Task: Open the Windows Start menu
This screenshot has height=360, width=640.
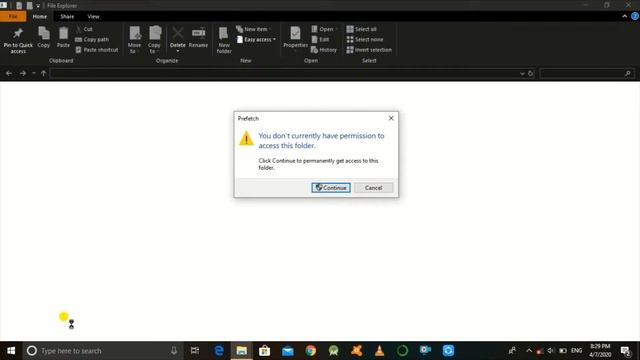Action: click(11, 351)
